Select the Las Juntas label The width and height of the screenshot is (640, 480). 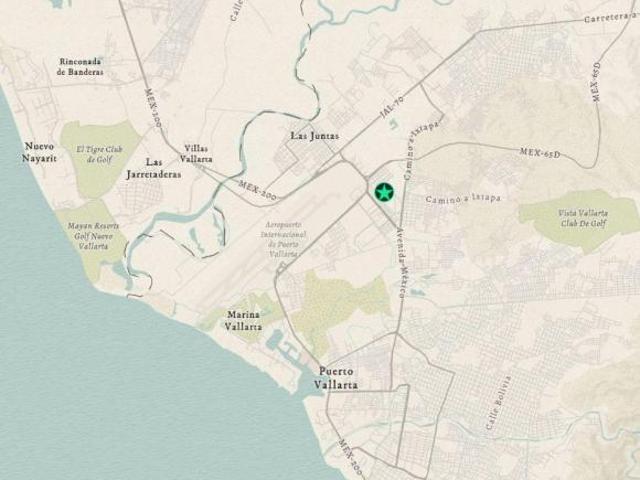point(315,136)
